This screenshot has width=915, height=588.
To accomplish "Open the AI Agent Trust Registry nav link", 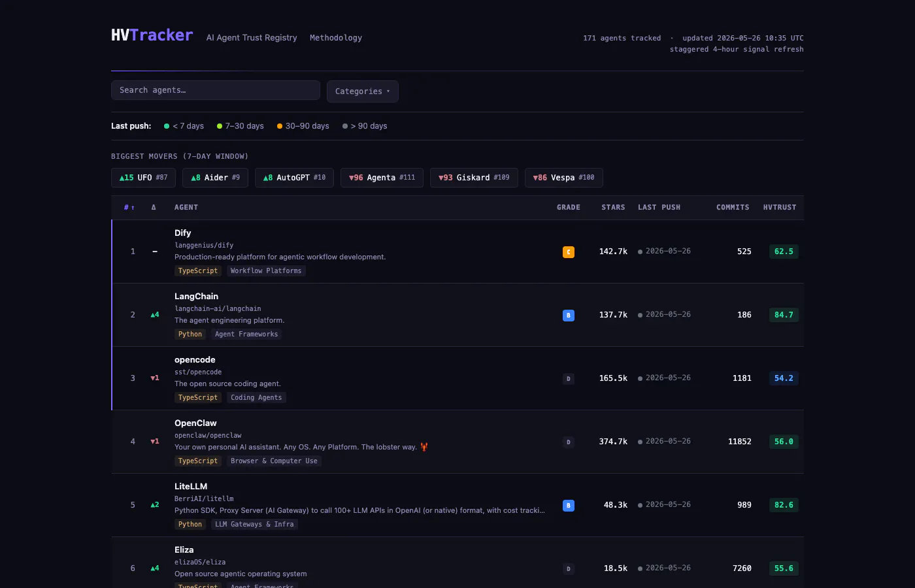I will (252, 38).
